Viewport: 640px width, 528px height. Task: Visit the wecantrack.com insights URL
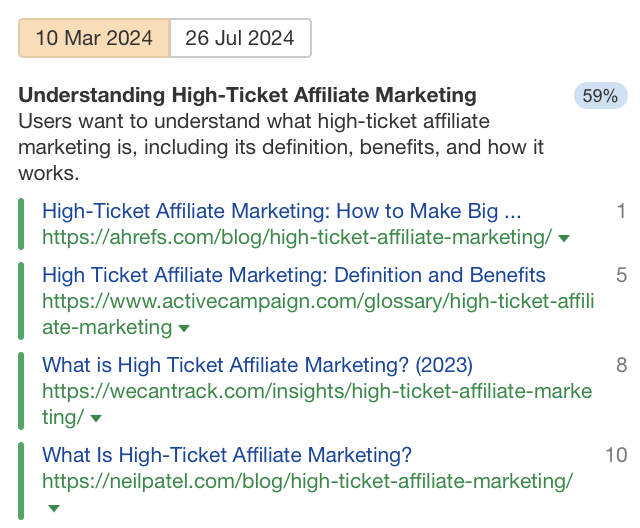pos(317,391)
